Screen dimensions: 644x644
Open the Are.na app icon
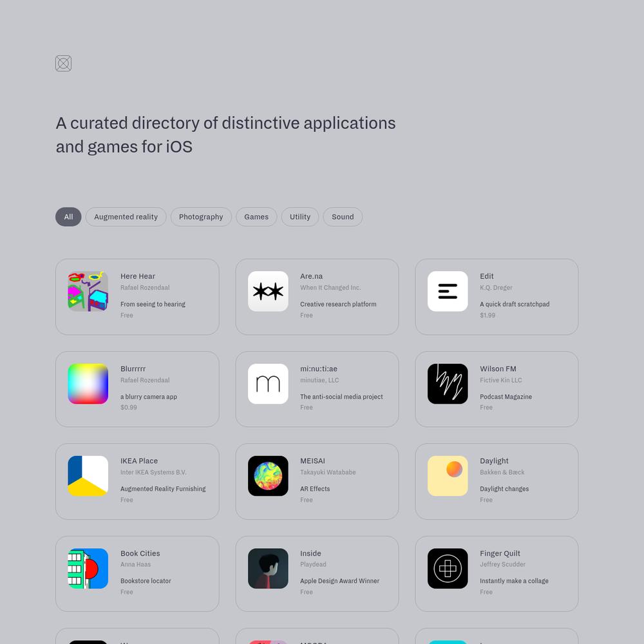click(268, 291)
